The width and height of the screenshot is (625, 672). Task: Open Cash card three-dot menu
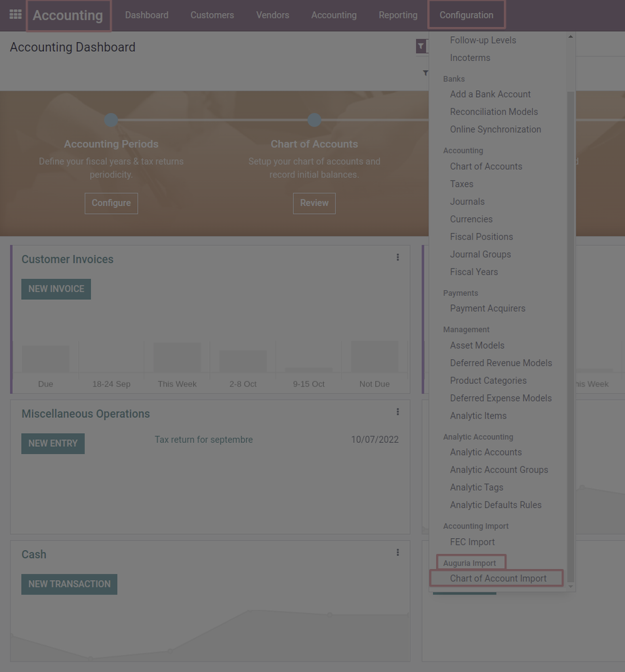click(397, 553)
